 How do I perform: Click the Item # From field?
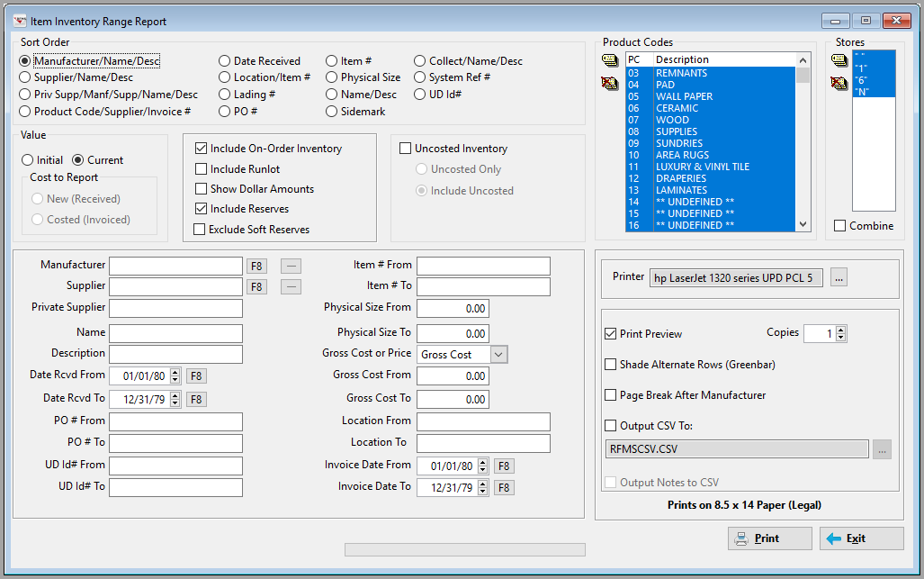483,266
